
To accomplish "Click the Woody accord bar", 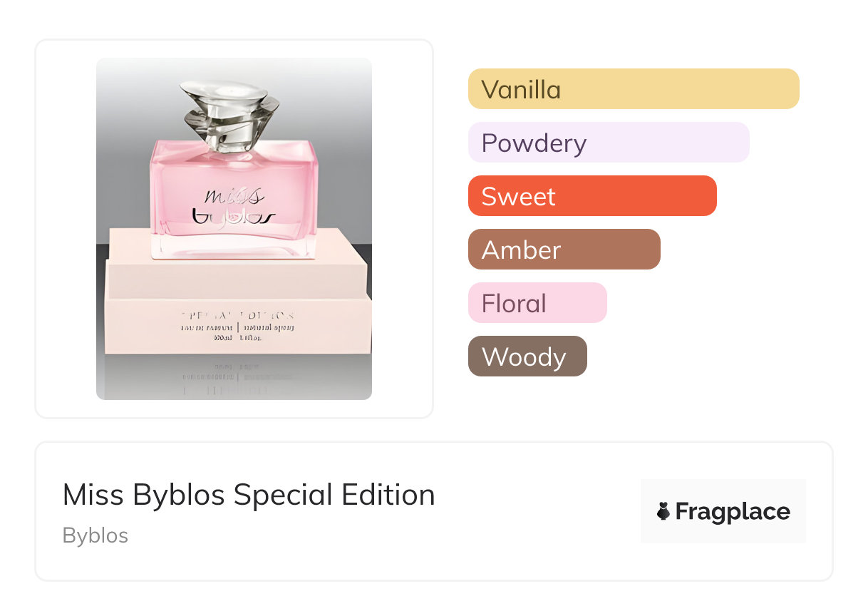I will point(527,356).
